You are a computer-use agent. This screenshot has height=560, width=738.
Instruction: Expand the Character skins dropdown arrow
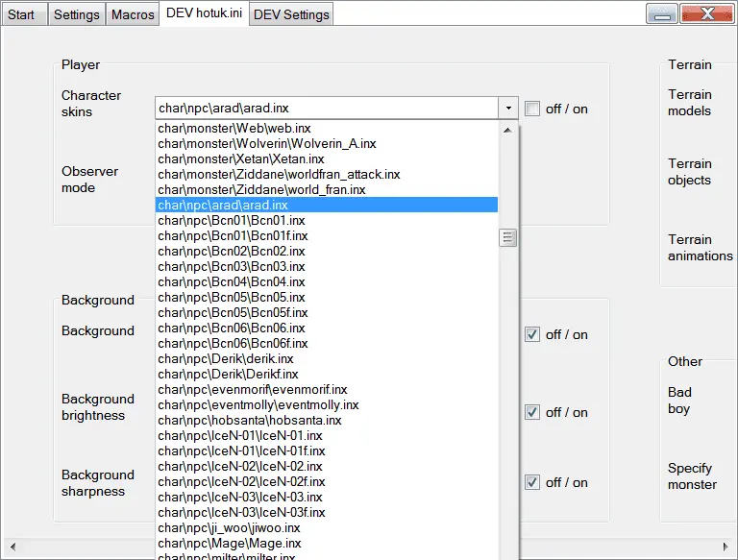tap(508, 109)
